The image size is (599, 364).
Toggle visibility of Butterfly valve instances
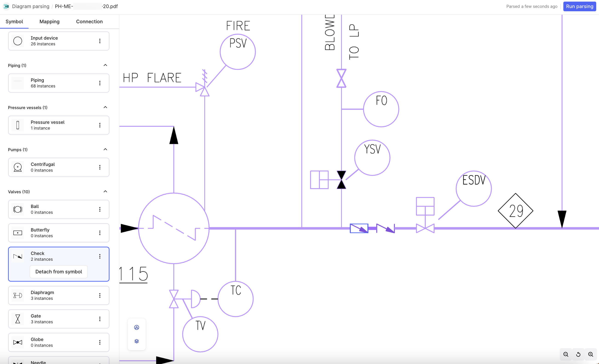[x=99, y=233]
